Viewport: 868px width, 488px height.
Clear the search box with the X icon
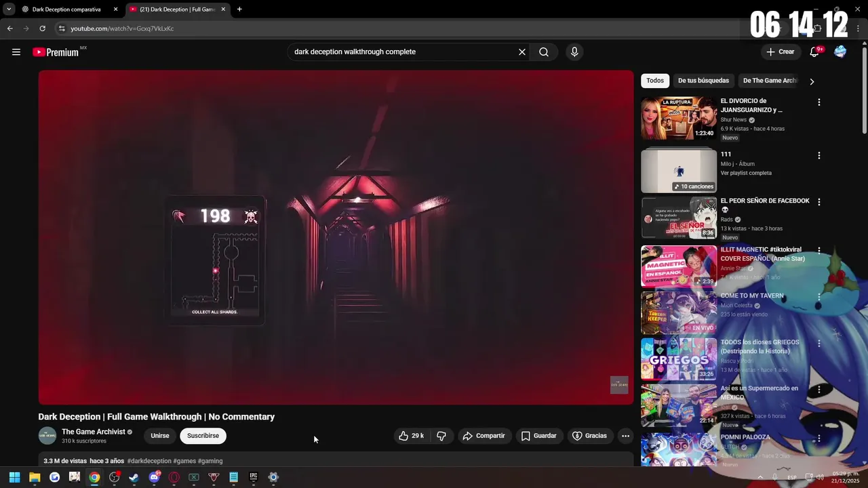pyautogui.click(x=522, y=52)
